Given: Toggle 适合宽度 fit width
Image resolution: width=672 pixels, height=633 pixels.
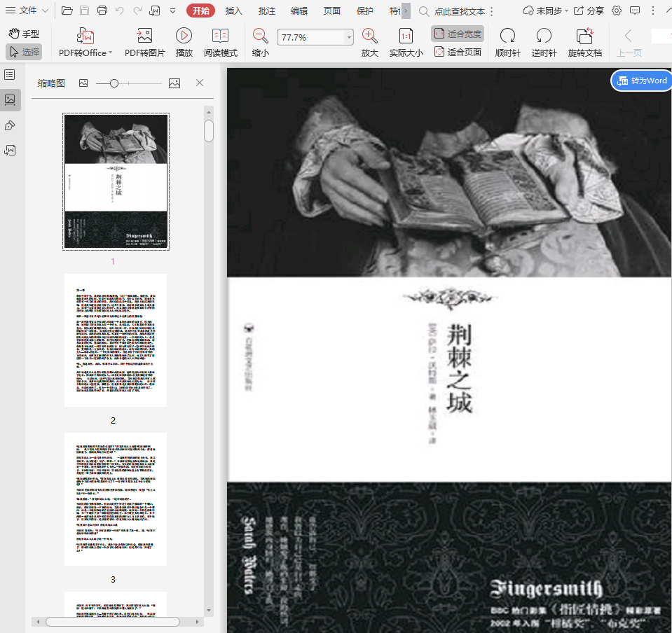Looking at the screenshot, I should click(458, 34).
